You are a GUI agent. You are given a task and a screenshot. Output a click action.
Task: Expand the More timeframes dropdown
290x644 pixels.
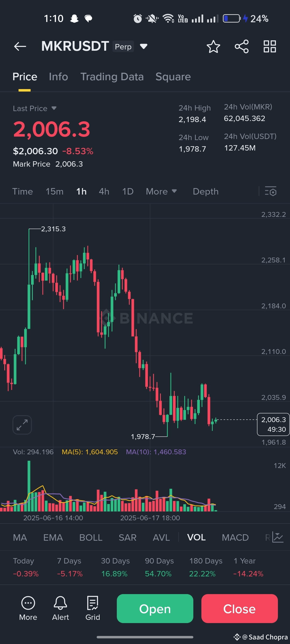click(161, 191)
